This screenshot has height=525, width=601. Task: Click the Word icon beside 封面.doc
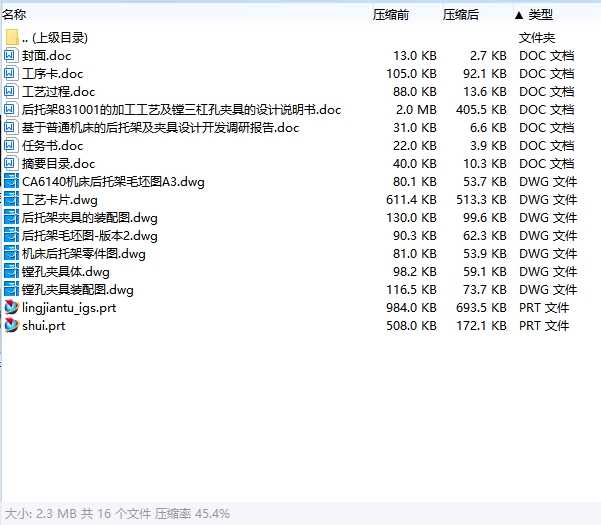point(10,56)
